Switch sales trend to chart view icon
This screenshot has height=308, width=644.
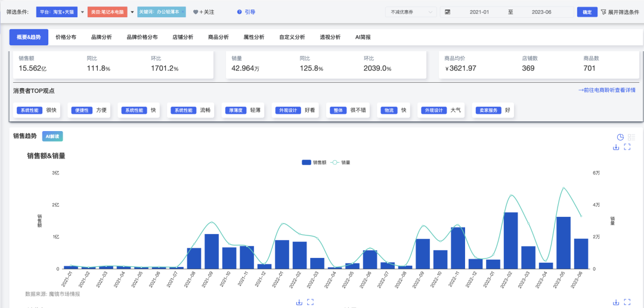pyautogui.click(x=620, y=138)
